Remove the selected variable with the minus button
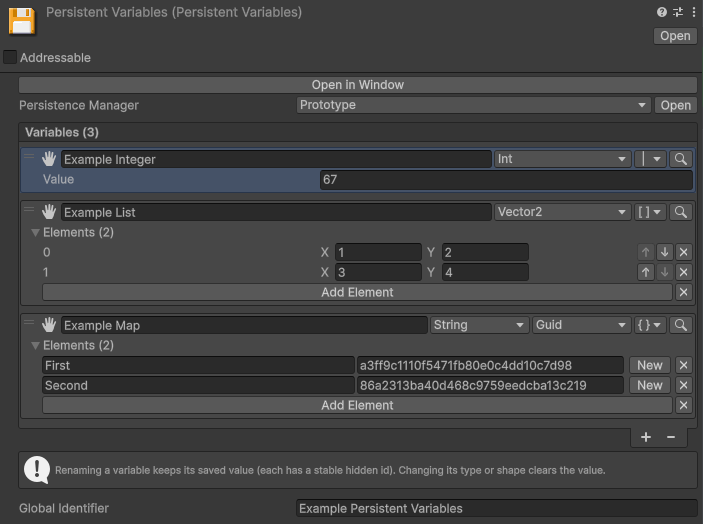The height and width of the screenshot is (524, 703). click(671, 437)
